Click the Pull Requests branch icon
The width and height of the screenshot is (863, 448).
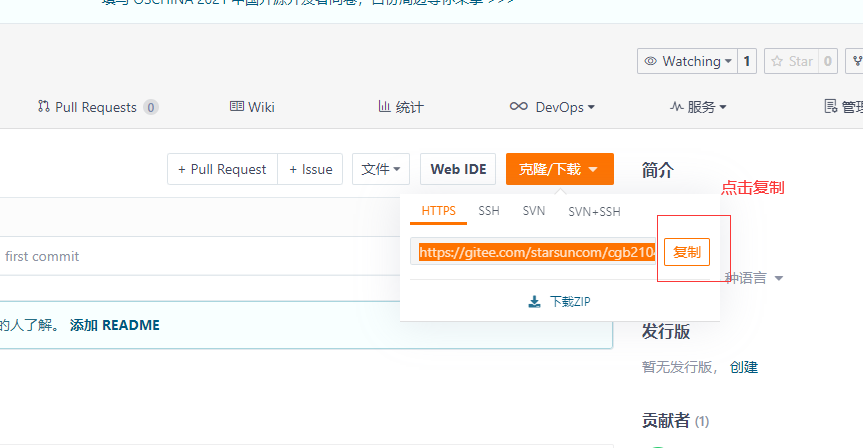43,106
